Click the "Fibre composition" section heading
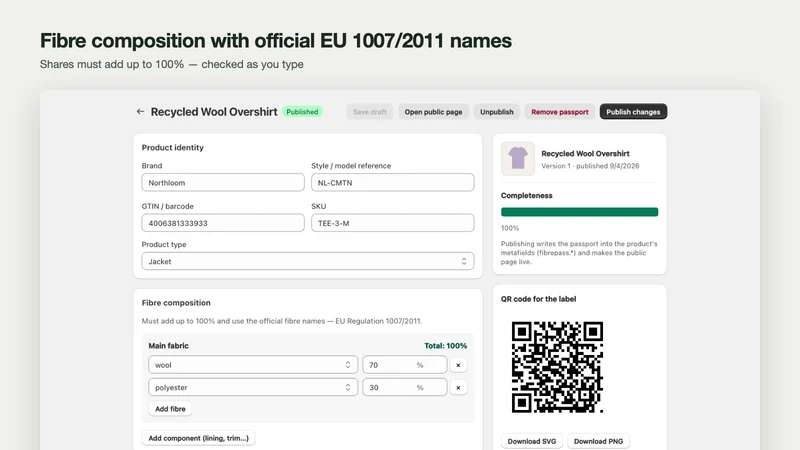Screen dimensions: 800x450 176,303
